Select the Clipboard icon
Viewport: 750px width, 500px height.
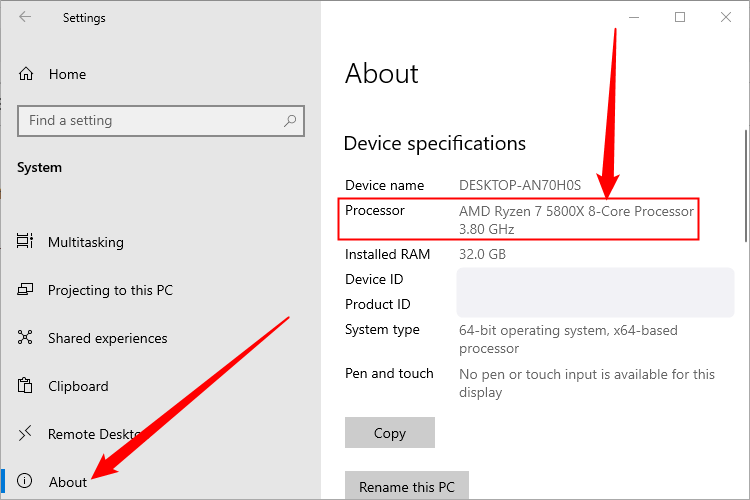tap(26, 386)
